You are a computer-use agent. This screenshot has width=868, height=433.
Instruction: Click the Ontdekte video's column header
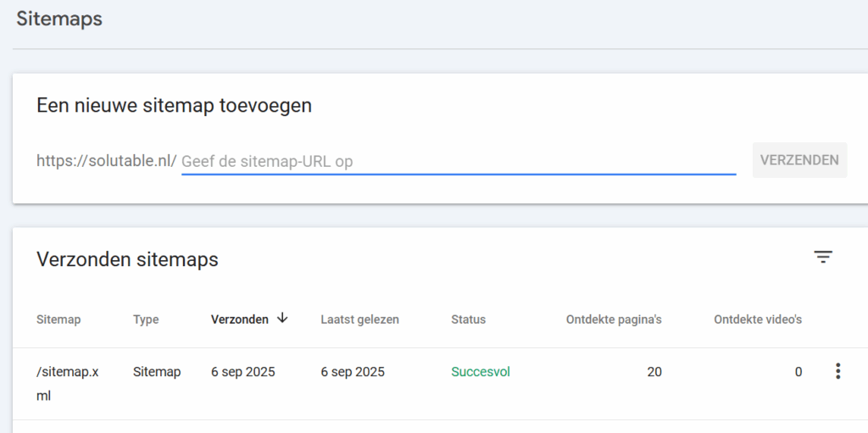758,319
